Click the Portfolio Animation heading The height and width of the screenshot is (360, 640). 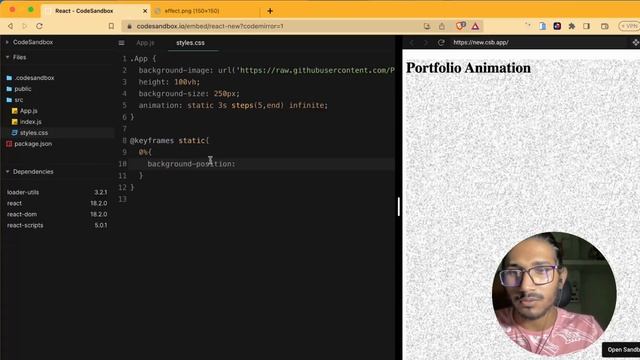pos(468,68)
